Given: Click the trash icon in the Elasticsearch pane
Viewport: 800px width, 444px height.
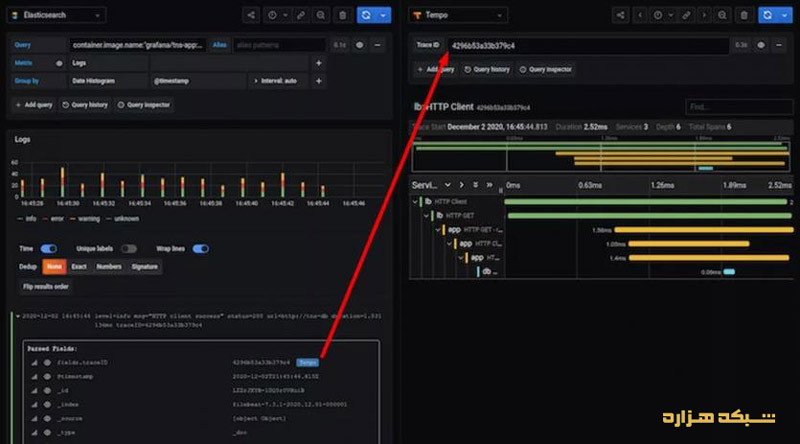Looking at the screenshot, I should [343, 15].
